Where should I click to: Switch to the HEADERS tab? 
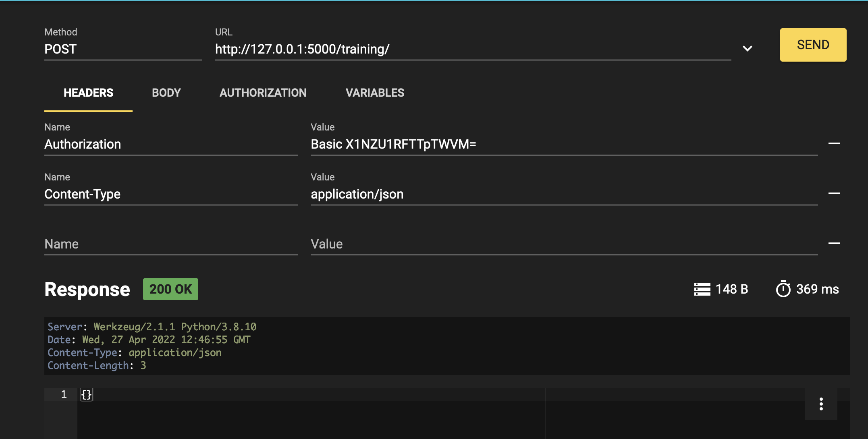click(x=88, y=92)
